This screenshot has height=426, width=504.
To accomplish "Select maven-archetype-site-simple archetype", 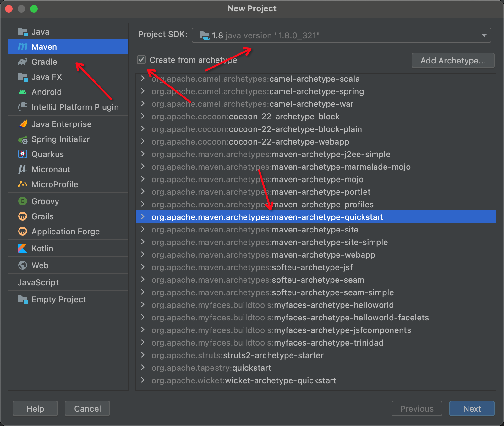I will coord(316,242).
